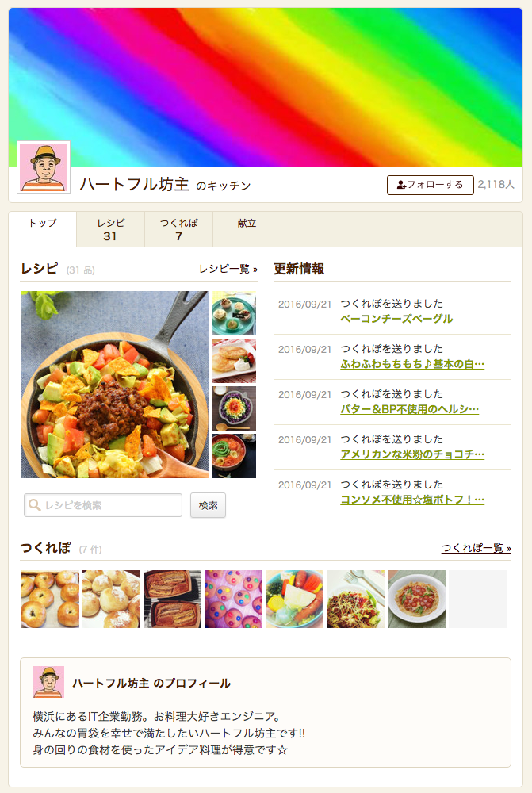
Task: Open the colorful chocolate cookies thumbnail
Action: click(x=234, y=600)
